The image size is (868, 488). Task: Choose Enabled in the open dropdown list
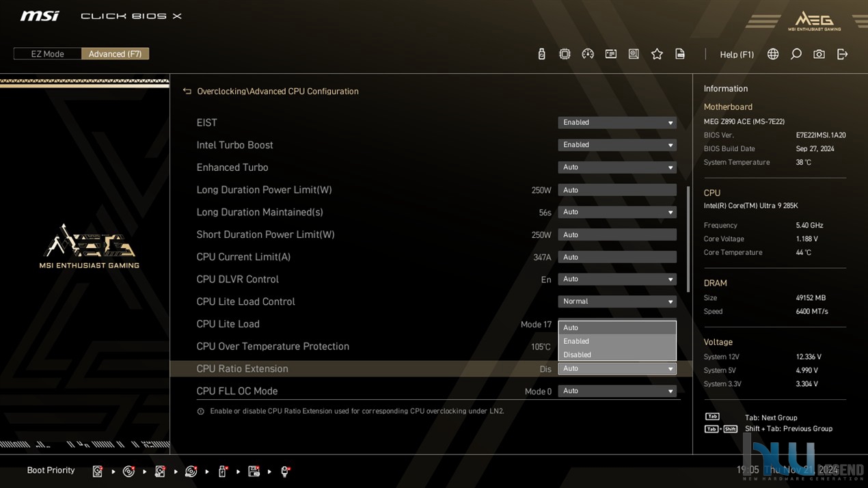click(x=617, y=341)
